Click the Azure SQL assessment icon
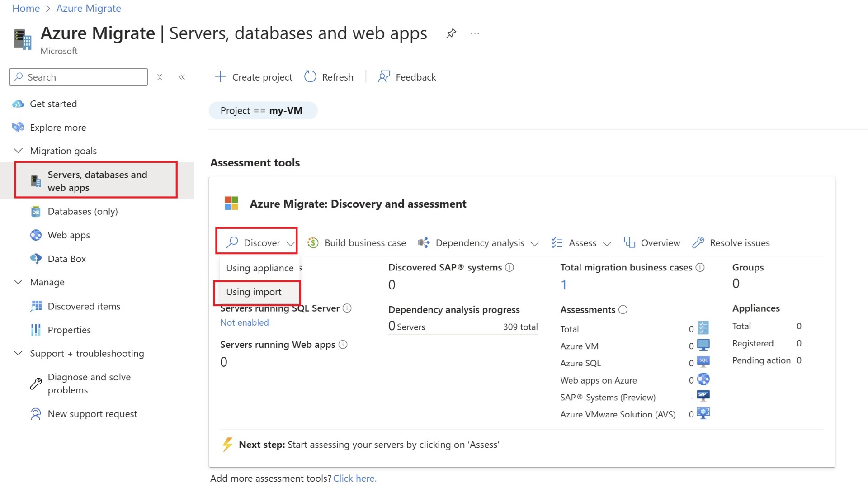The width and height of the screenshot is (868, 488). pyautogui.click(x=703, y=362)
